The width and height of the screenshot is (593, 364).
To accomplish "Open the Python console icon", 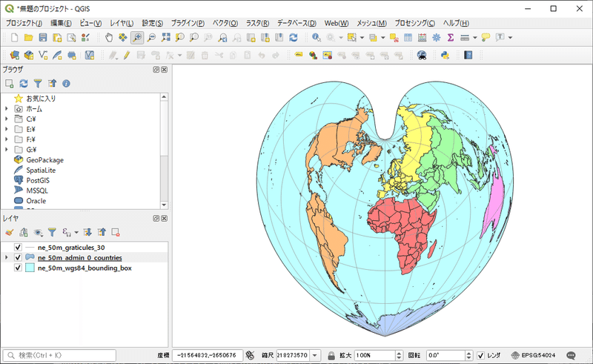I will (x=445, y=56).
